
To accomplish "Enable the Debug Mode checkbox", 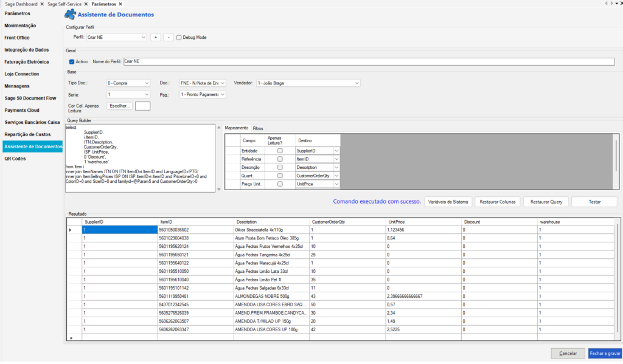I will pos(179,38).
